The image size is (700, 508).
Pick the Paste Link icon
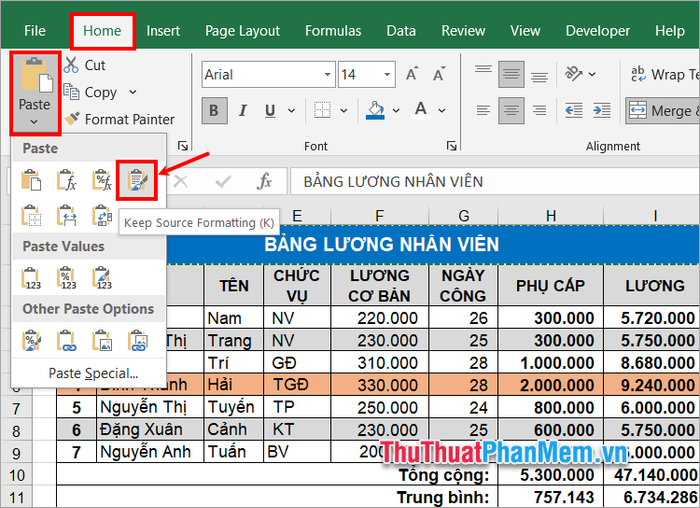[67, 342]
